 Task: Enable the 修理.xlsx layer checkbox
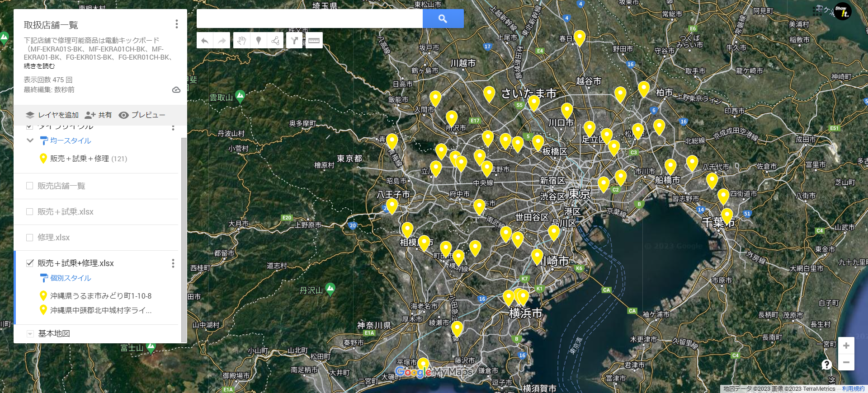click(x=30, y=237)
